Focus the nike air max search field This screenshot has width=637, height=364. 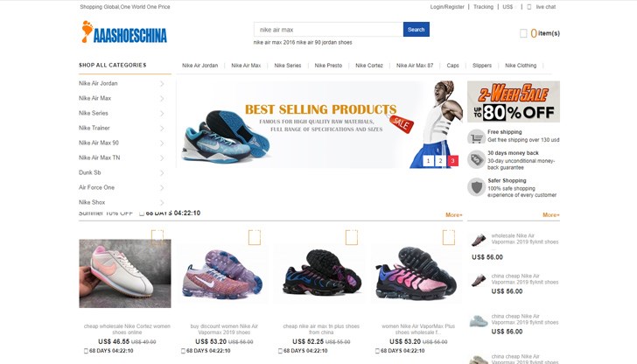coord(329,29)
